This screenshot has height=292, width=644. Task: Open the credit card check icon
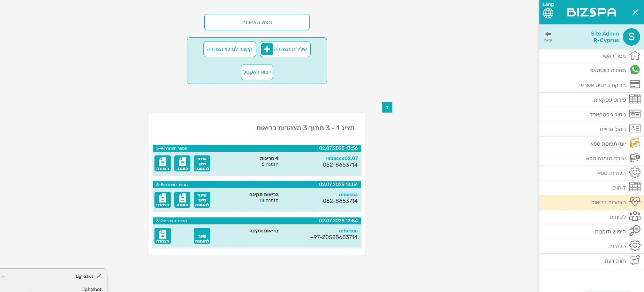coord(635,85)
